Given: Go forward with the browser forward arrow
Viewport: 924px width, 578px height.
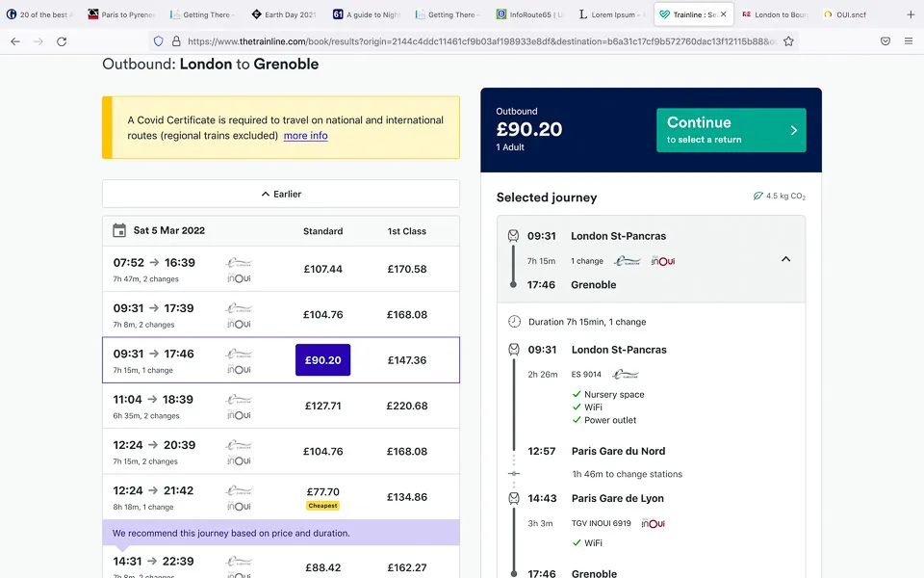Looking at the screenshot, I should click(x=38, y=41).
